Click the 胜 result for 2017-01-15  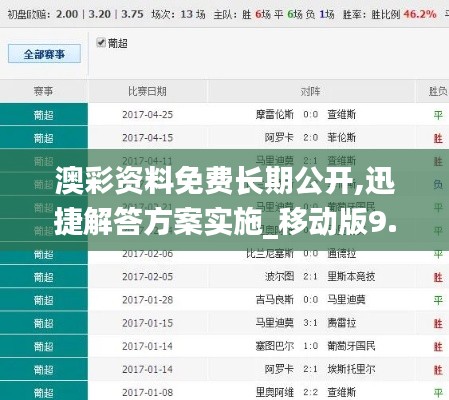(438, 324)
